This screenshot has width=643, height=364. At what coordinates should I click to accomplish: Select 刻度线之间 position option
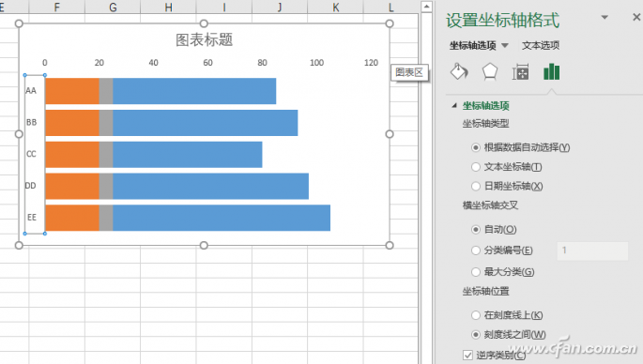(x=476, y=335)
